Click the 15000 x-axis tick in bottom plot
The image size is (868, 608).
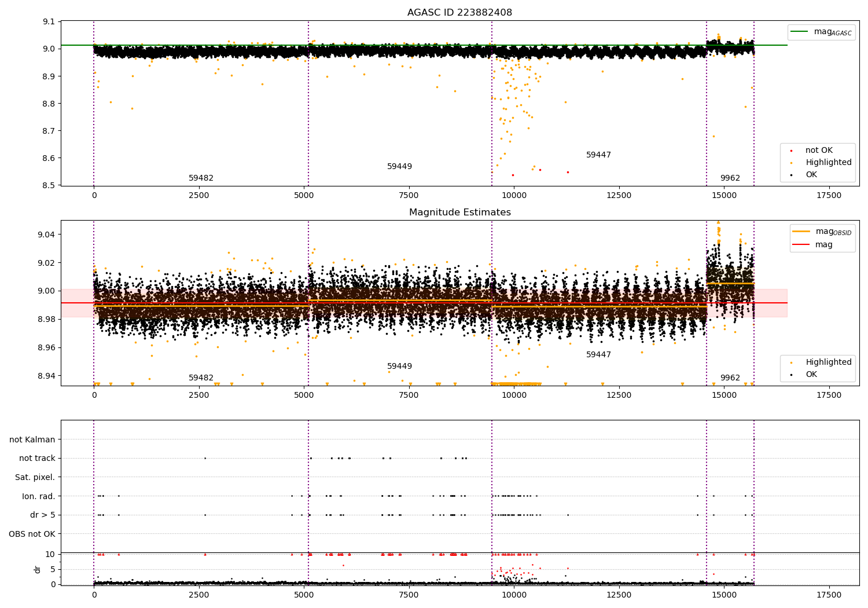tap(724, 595)
